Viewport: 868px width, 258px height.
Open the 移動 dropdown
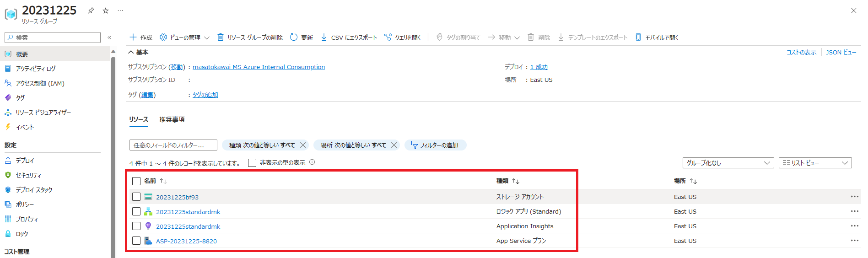[x=503, y=38]
